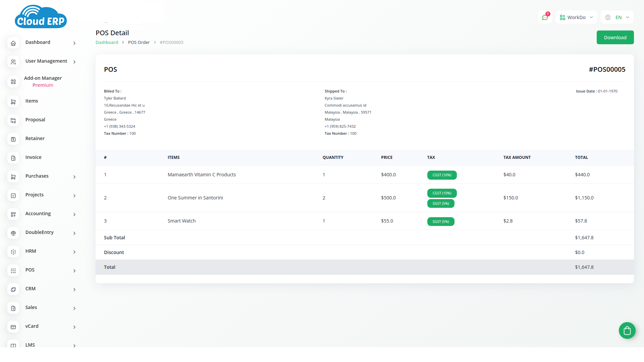Expand the Purchases submenu chevron
Viewport: 644px width, 362px height.
coord(74,177)
